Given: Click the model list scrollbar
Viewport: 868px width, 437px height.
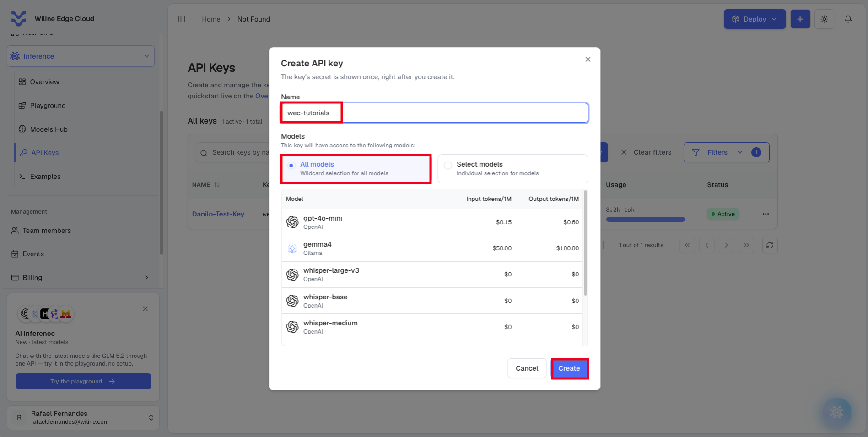Looking at the screenshot, I should click(586, 243).
